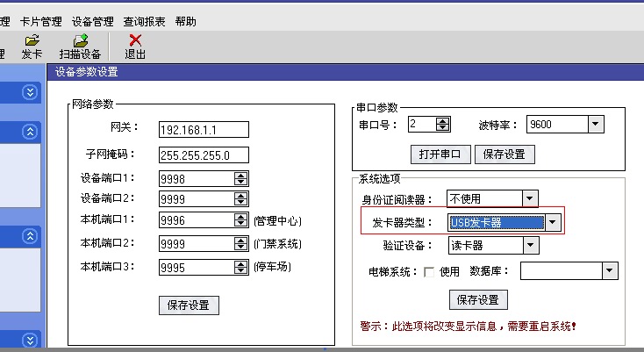
Task: Collapse the second sidebar panel chevron
Action: (31, 132)
